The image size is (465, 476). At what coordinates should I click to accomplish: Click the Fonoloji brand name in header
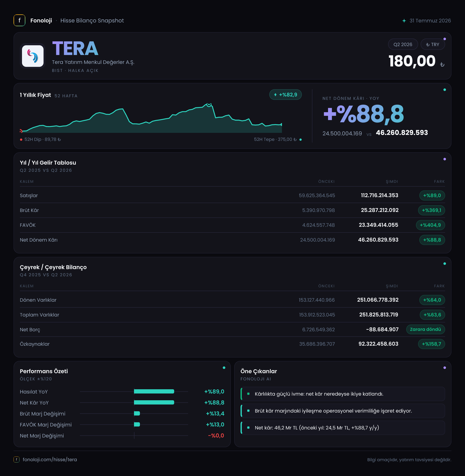[41, 21]
